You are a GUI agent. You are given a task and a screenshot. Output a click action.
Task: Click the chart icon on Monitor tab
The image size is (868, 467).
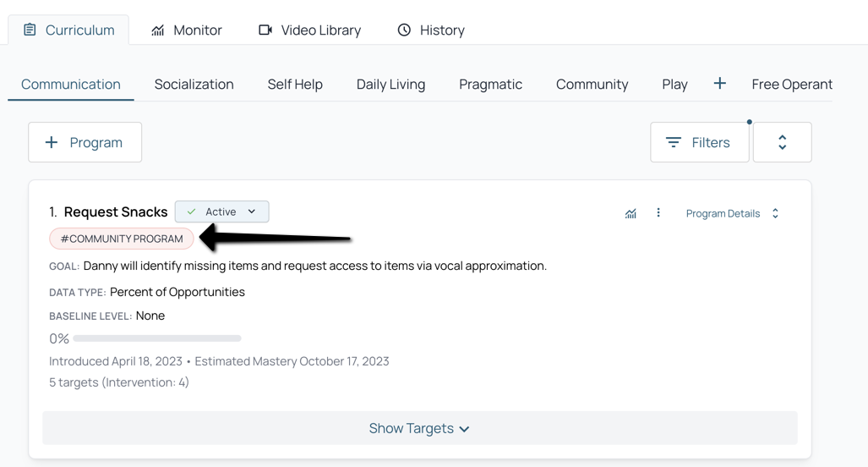158,30
